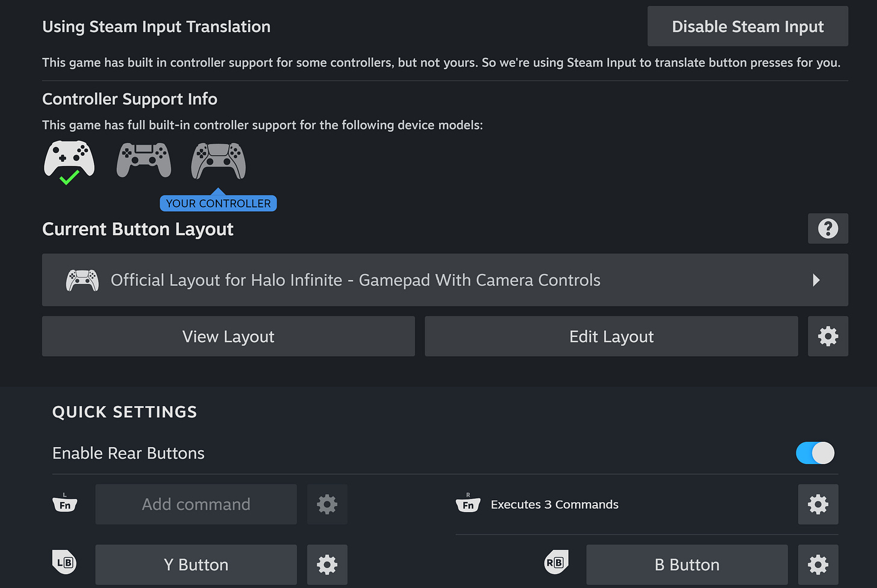Open the help question mark beside Current Button Layout
877x588 pixels.
click(x=828, y=229)
